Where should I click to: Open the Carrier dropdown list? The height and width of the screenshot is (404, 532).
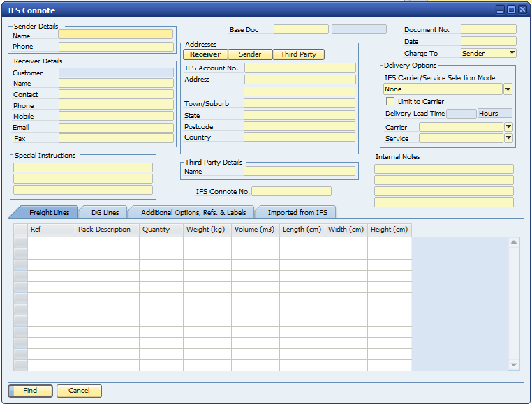(508, 127)
